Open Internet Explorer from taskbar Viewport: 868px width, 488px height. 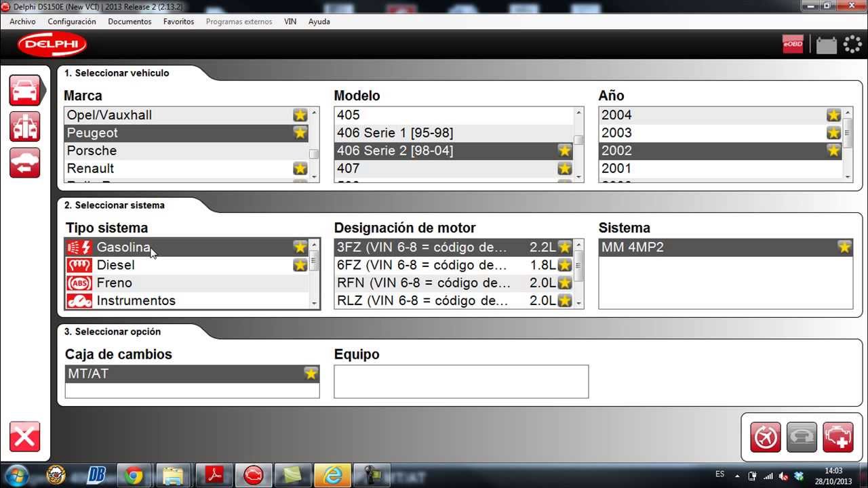tap(333, 475)
